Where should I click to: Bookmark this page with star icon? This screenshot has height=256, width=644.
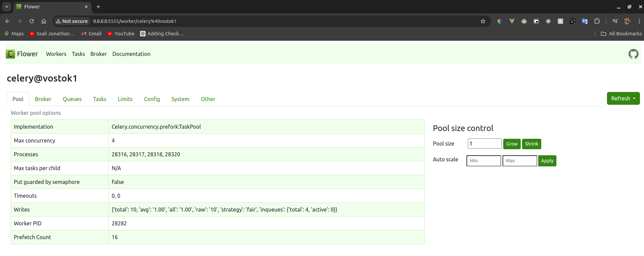483,21
